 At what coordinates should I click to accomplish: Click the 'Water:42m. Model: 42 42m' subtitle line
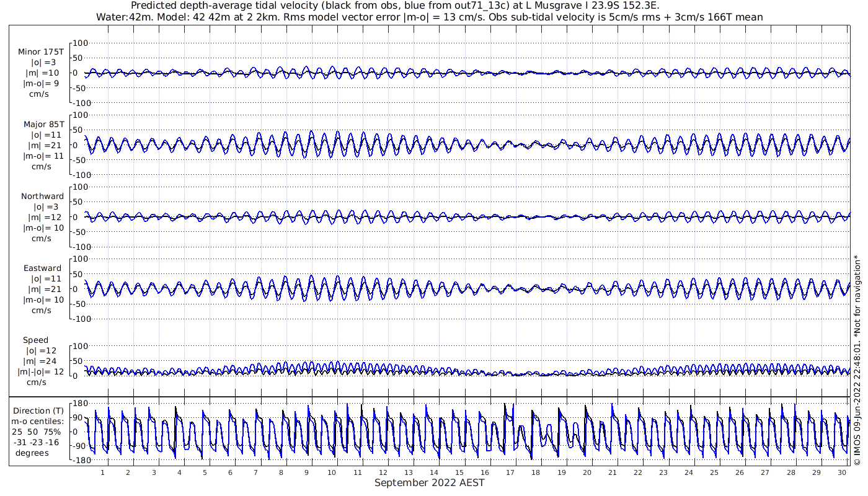pos(430,17)
